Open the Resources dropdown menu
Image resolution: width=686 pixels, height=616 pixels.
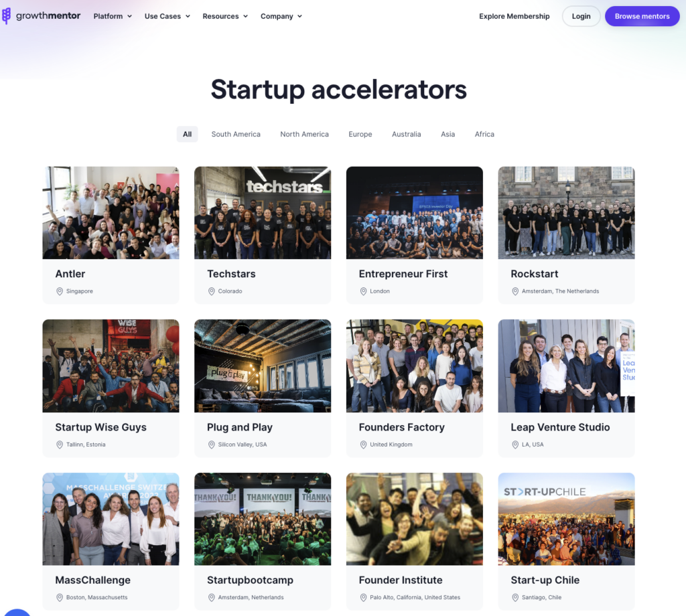(x=225, y=16)
